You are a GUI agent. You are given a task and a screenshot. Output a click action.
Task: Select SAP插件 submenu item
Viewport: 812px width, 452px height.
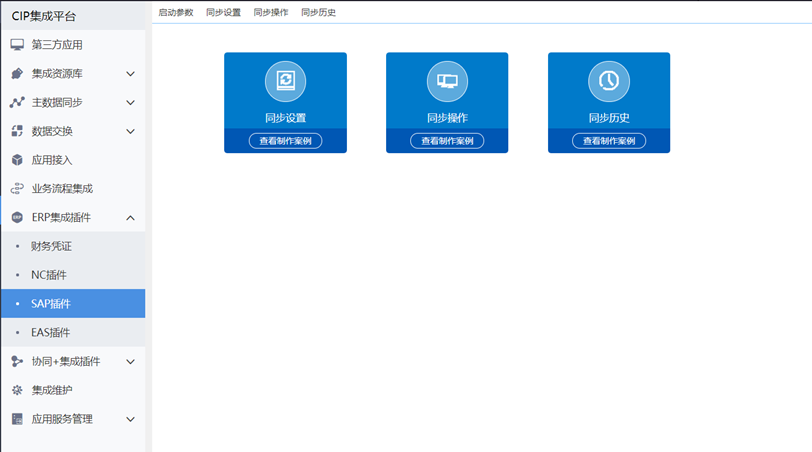pyautogui.click(x=73, y=303)
